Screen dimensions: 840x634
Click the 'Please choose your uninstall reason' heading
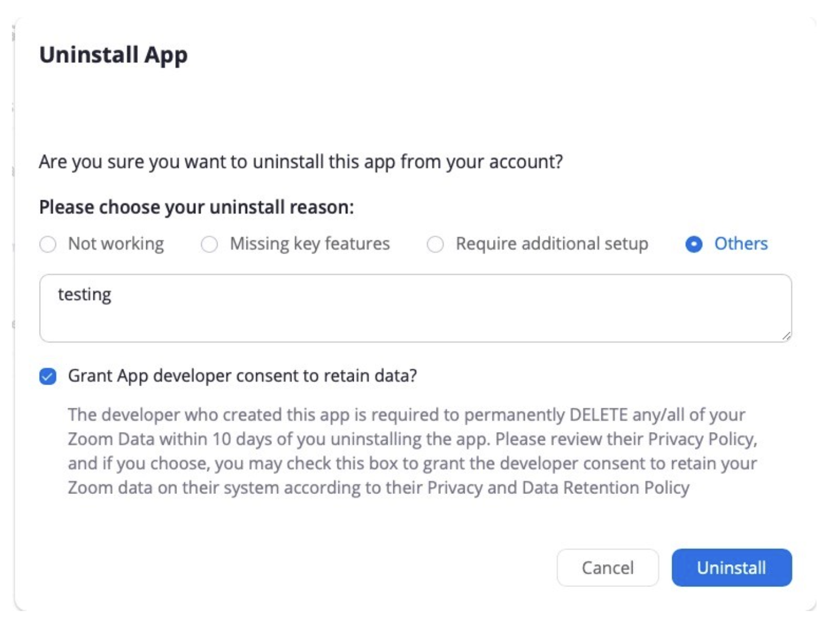196,207
